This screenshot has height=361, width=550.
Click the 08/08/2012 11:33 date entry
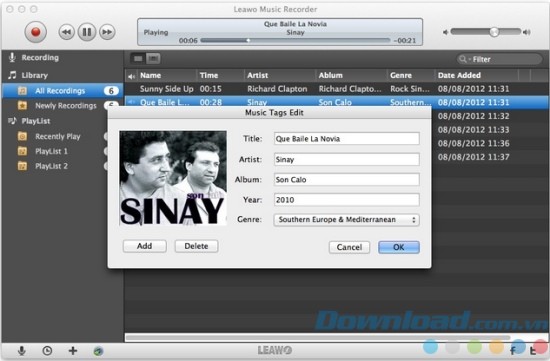click(x=474, y=130)
